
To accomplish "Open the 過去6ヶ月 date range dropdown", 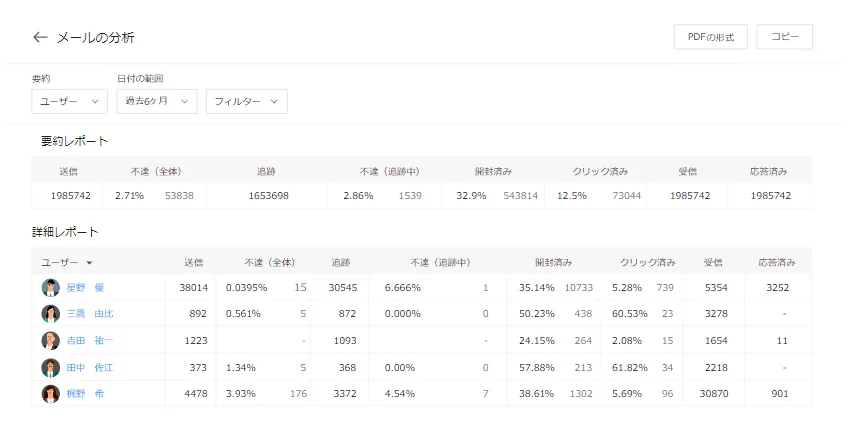I will tap(157, 101).
